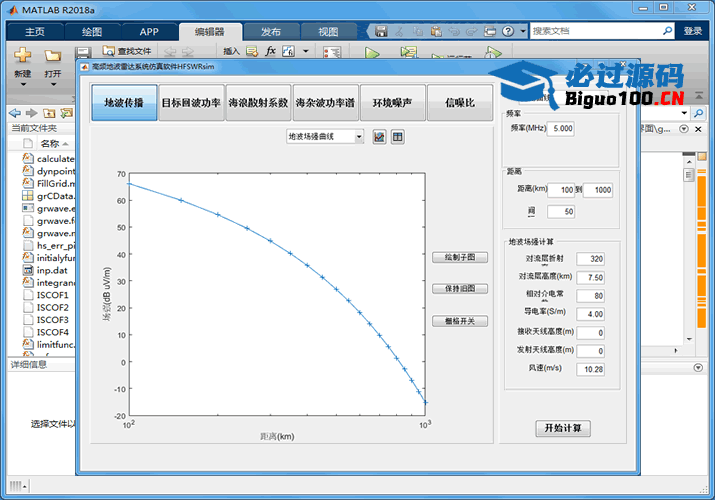Image resolution: width=715 pixels, height=500 pixels.
Task: Switch to the View (视图) tab
Action: pos(328,32)
